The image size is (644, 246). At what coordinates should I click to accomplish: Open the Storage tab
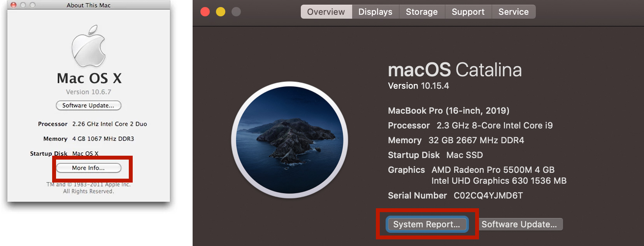pos(421,12)
